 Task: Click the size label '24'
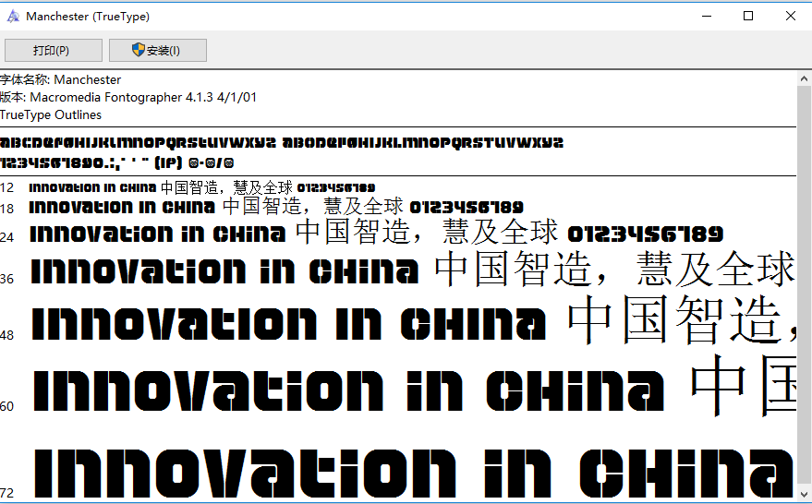click(x=6, y=237)
